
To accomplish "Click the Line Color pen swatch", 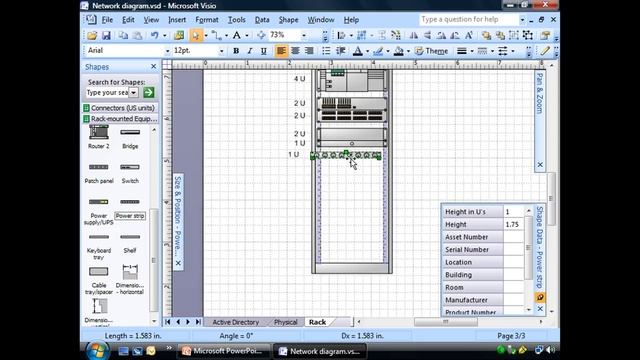I will (378, 51).
